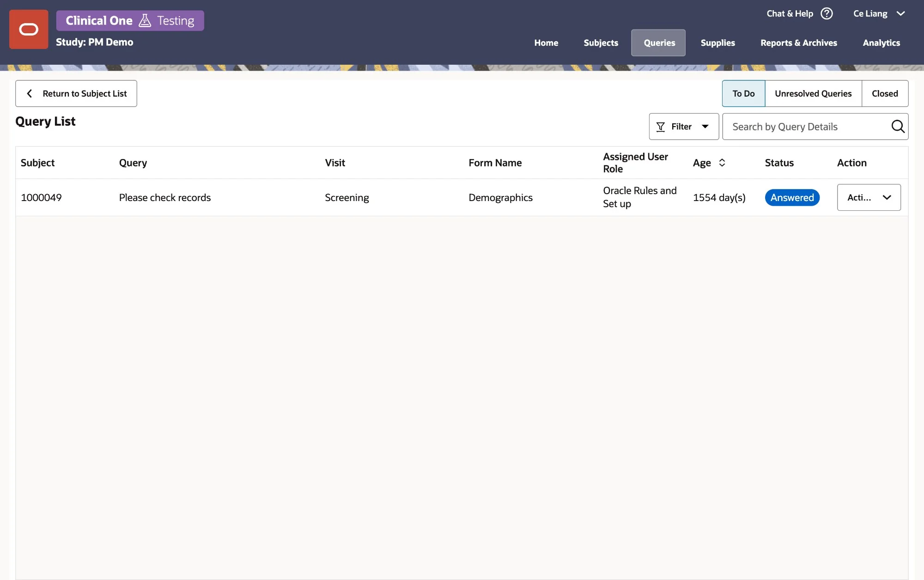Select the Queries menu item
Image resolution: width=924 pixels, height=580 pixels.
658,43
